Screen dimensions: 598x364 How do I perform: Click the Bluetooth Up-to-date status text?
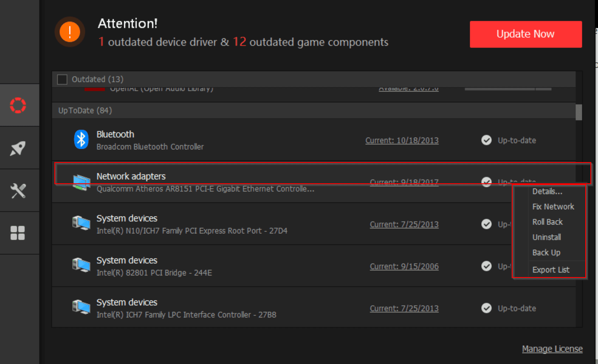tap(516, 140)
